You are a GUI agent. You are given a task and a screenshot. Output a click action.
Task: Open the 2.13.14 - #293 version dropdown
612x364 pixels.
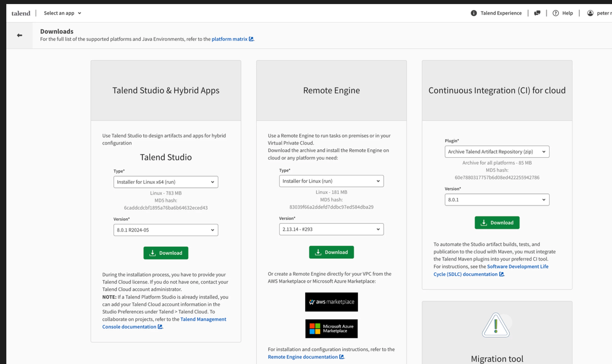point(331,229)
